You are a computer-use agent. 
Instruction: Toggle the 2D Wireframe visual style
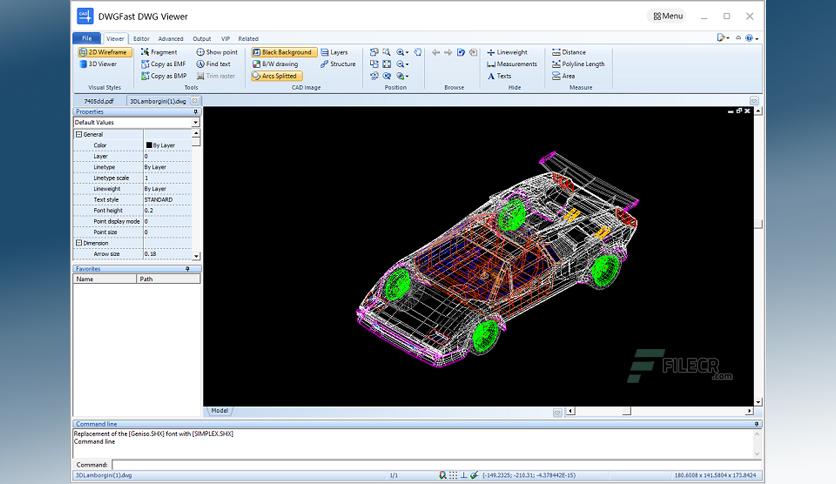(105, 52)
